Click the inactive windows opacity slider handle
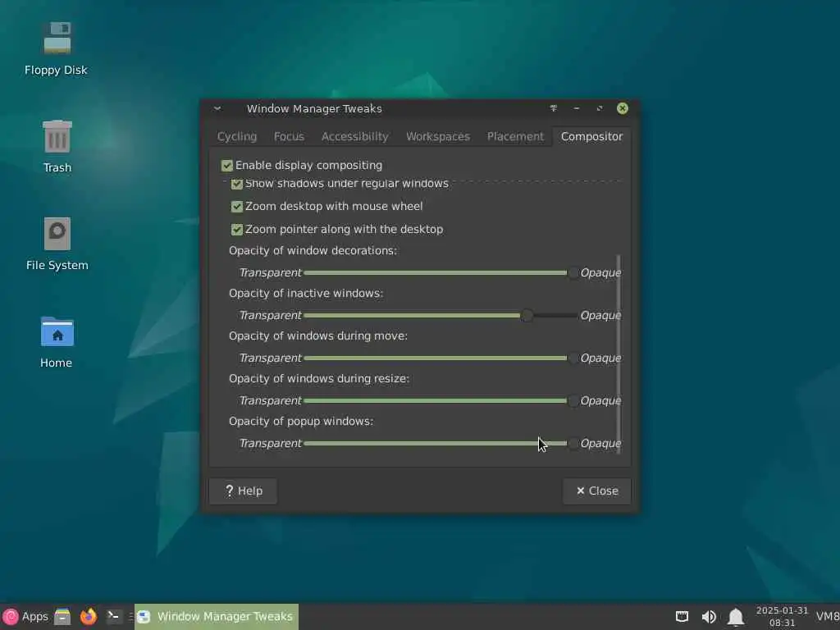Screen dimensions: 840x630 pyautogui.click(x=527, y=316)
